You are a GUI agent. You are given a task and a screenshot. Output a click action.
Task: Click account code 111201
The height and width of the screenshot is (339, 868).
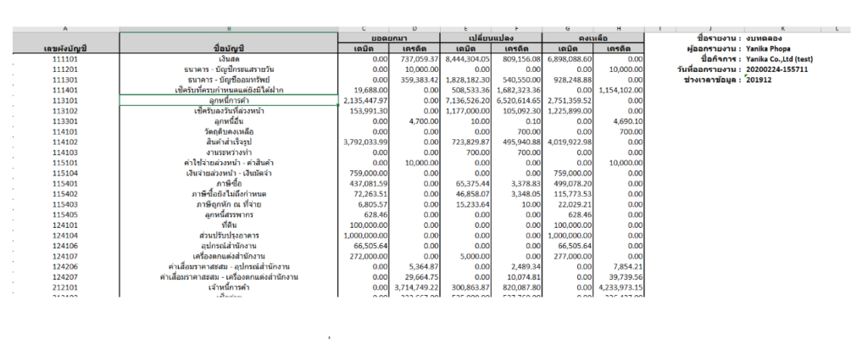coord(65,69)
